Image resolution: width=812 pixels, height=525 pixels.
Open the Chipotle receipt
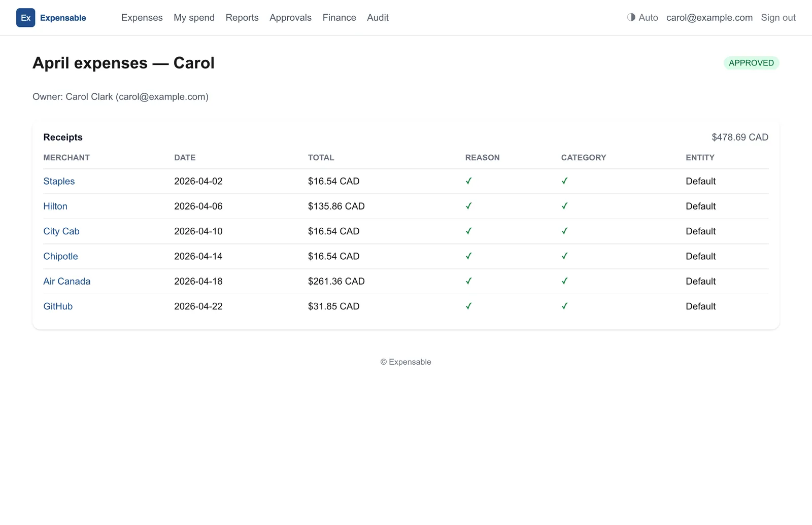pos(60,256)
